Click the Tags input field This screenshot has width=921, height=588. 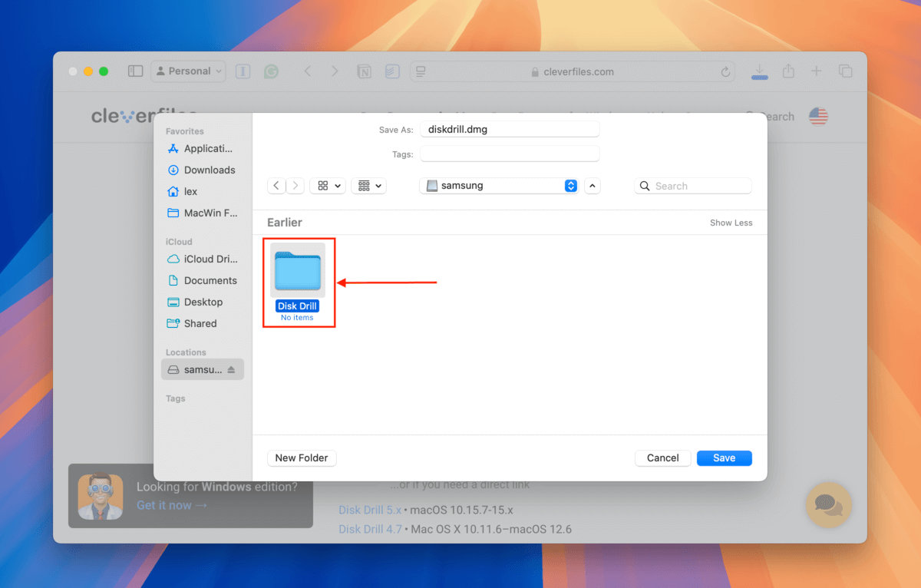510,154
